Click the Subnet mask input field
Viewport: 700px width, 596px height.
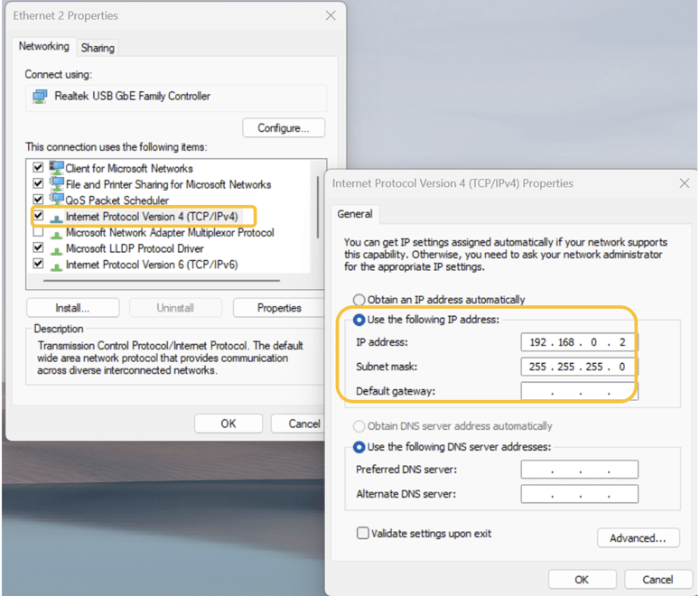coord(580,367)
